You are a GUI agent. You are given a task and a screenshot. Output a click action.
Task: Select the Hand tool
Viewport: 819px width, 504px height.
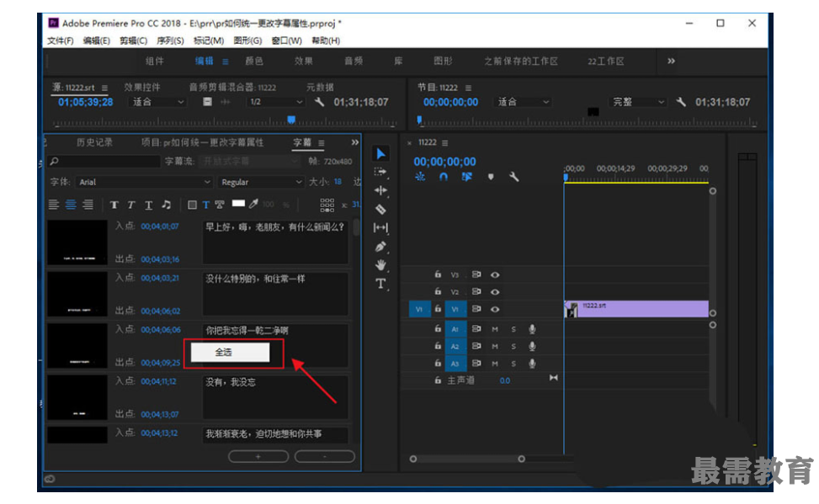[380, 265]
